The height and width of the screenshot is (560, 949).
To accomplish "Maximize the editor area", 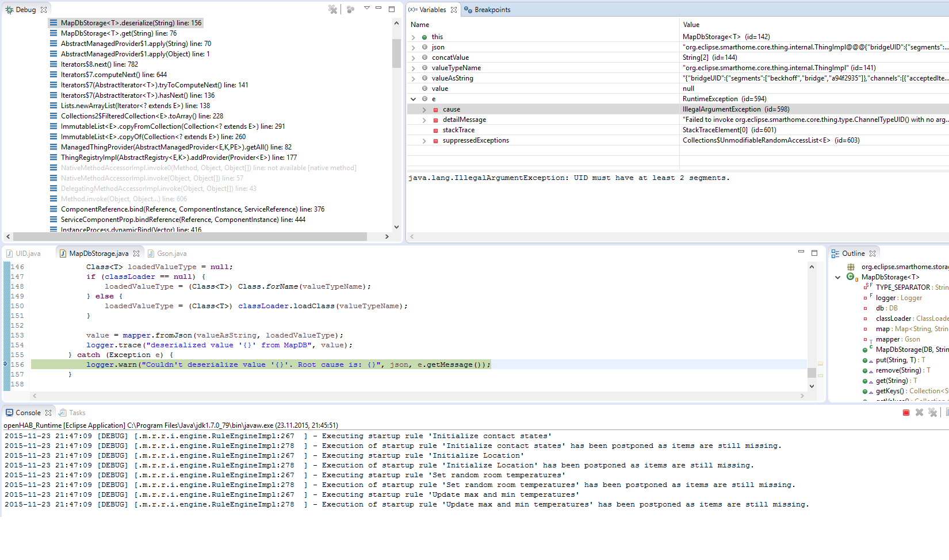I will pyautogui.click(x=814, y=253).
